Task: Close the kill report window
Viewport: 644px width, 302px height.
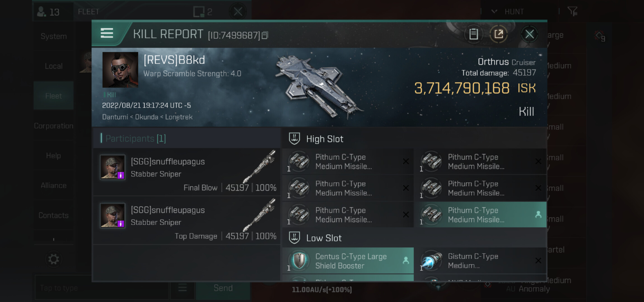Action: pos(529,34)
